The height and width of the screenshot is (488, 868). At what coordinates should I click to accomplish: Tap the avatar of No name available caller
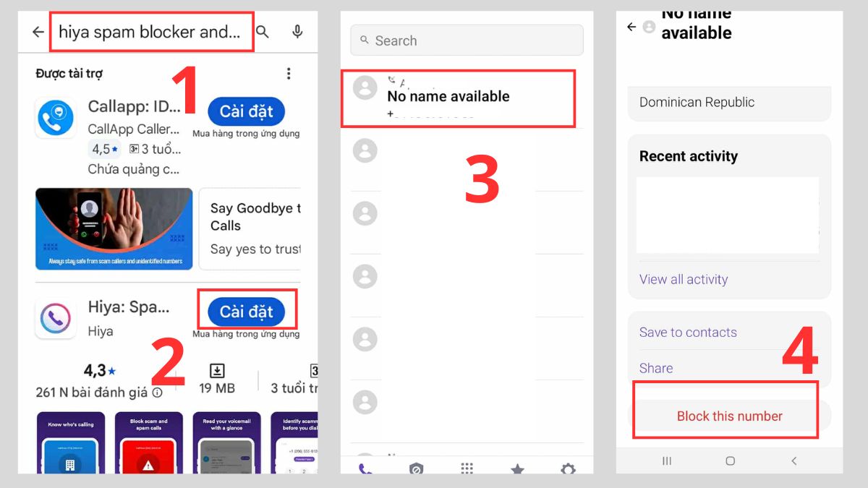[365, 87]
